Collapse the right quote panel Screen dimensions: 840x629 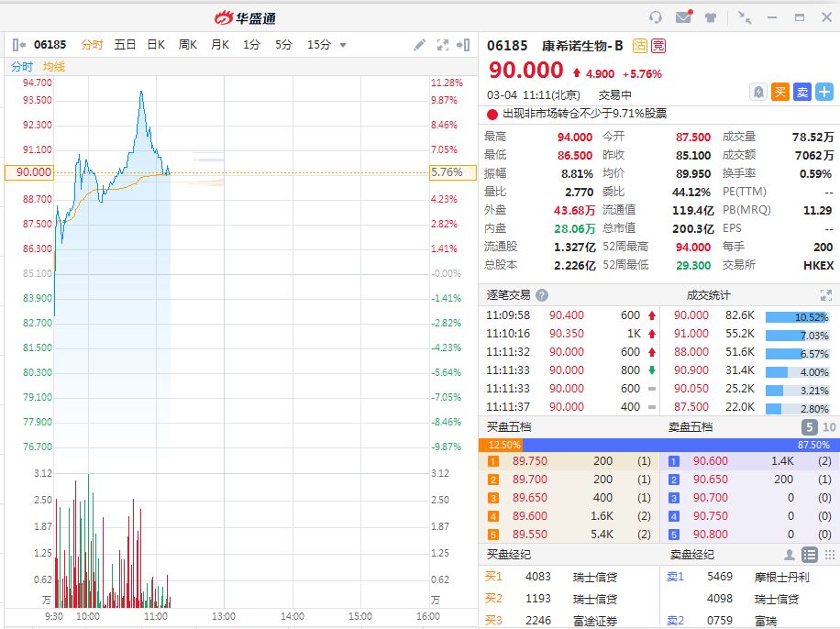(x=463, y=45)
